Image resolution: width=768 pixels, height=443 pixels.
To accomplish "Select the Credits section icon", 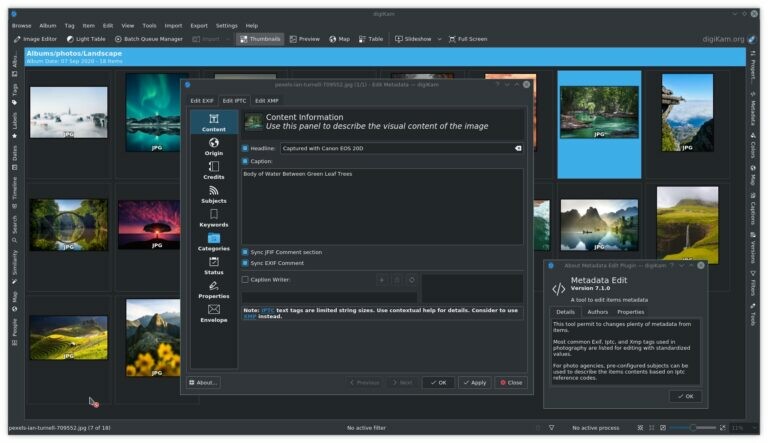I will (213, 170).
